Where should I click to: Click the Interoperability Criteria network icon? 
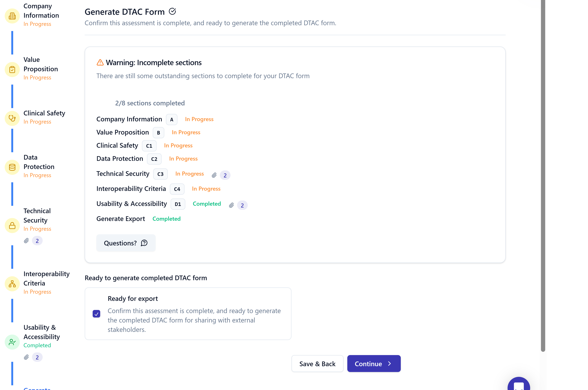click(x=12, y=284)
